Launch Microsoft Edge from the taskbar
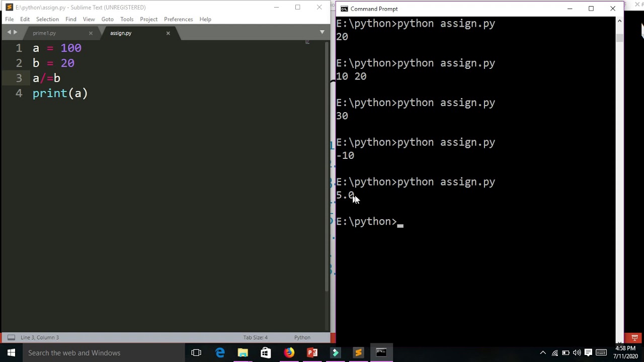644x362 pixels. (220, 353)
